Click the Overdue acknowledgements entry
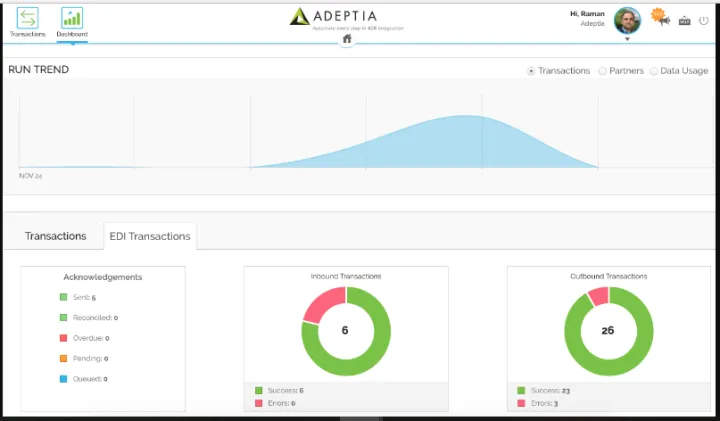 point(88,338)
